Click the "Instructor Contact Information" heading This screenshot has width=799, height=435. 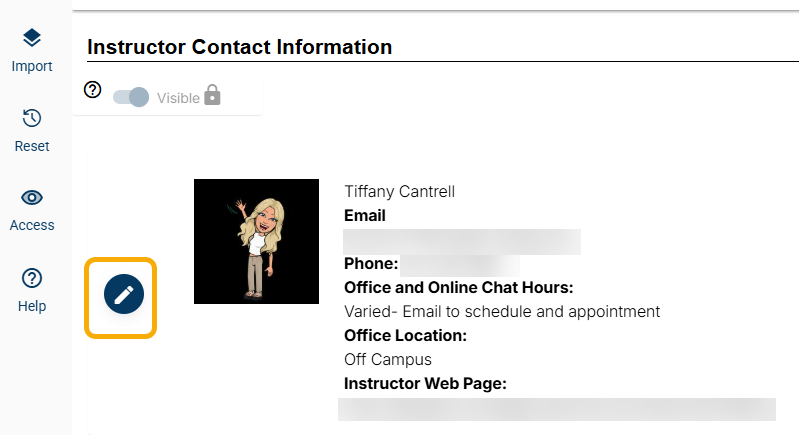[x=239, y=47]
